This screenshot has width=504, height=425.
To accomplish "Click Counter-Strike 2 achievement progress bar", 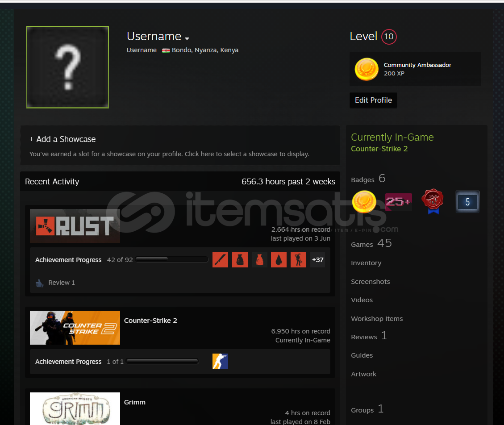I will pyautogui.click(x=162, y=361).
